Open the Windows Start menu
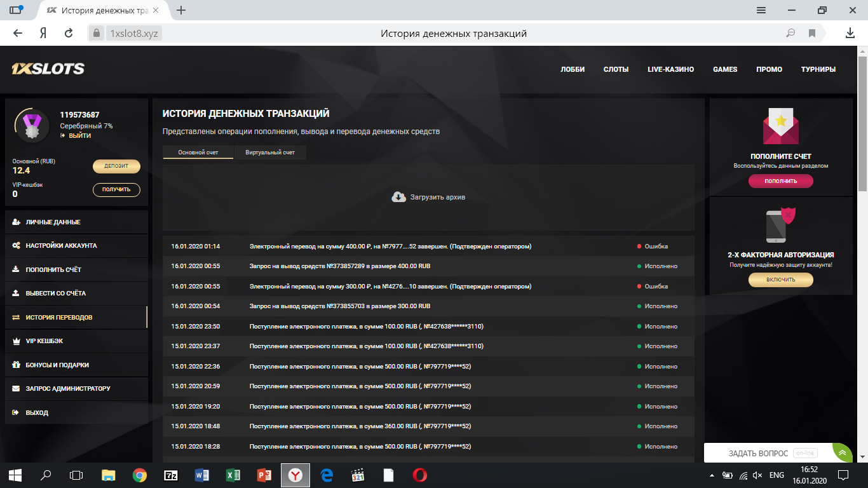 [x=15, y=475]
